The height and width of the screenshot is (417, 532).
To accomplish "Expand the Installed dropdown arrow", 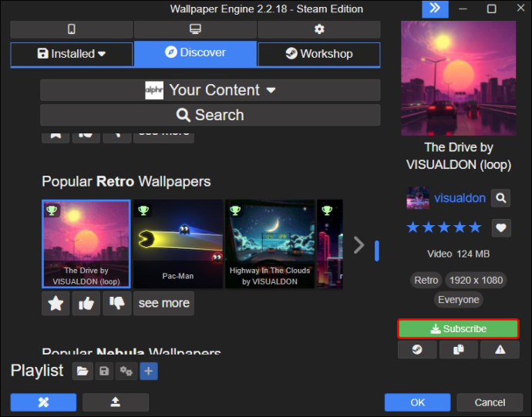I will point(102,54).
